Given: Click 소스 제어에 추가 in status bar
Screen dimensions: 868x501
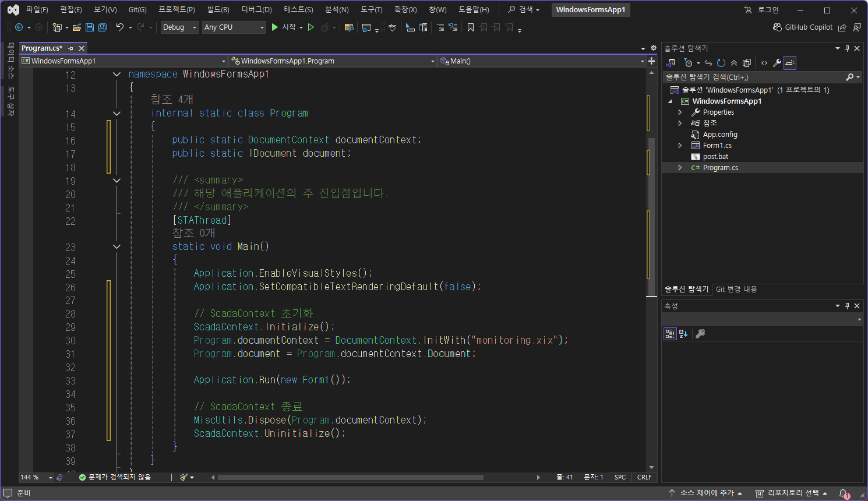Looking at the screenshot, I should pyautogui.click(x=706, y=493).
